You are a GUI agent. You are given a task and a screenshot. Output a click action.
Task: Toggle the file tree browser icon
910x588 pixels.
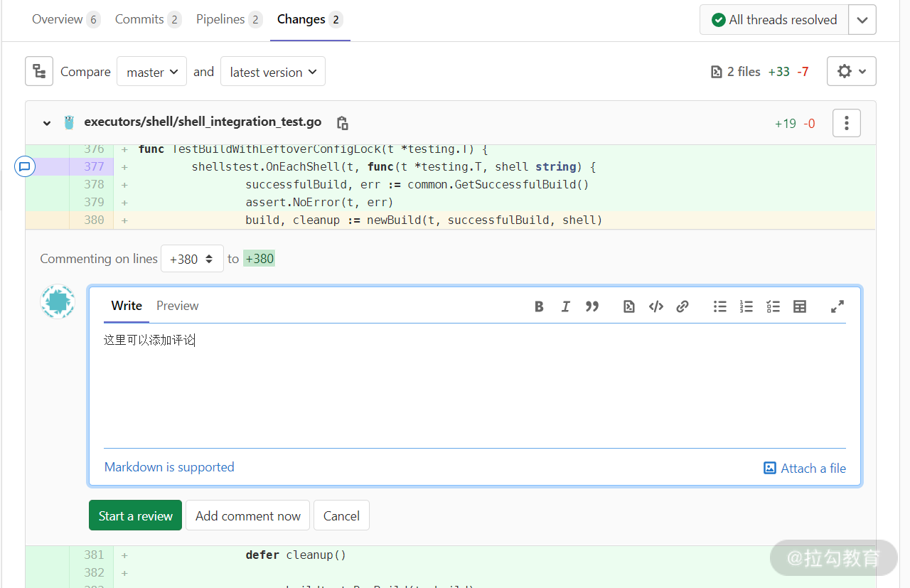[x=39, y=71]
